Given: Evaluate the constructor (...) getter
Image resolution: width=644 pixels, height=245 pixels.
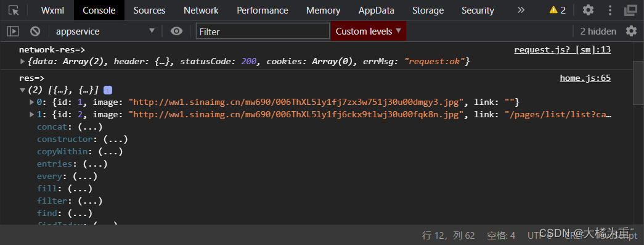Looking at the screenshot, I should 115,139.
